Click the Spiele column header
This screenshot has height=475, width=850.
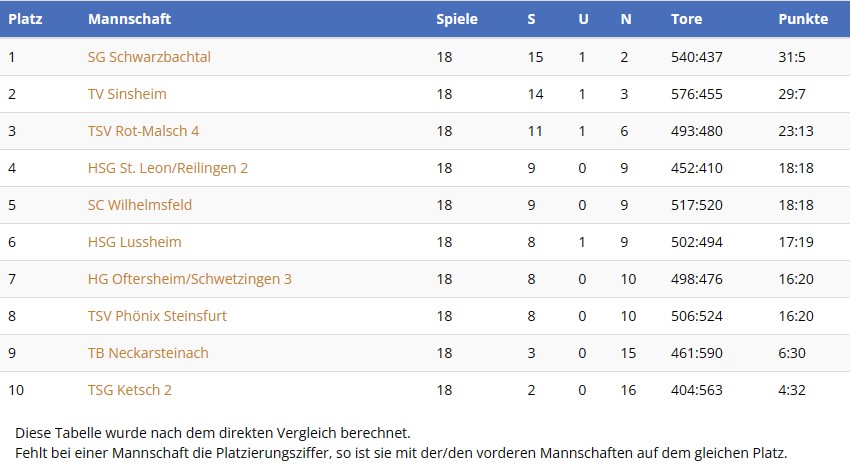click(x=457, y=19)
